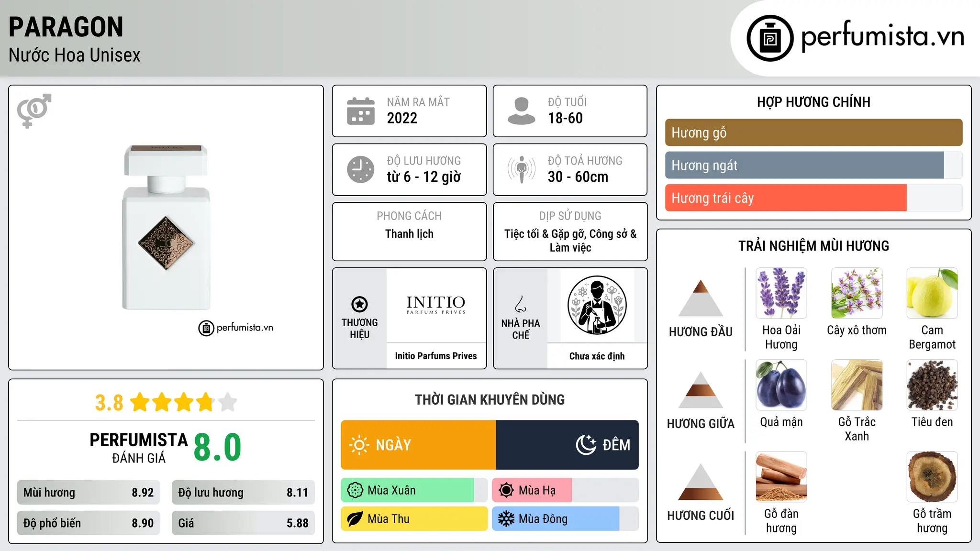Click the launch year value 2022
Screen dimensions: 980x551
click(x=402, y=118)
